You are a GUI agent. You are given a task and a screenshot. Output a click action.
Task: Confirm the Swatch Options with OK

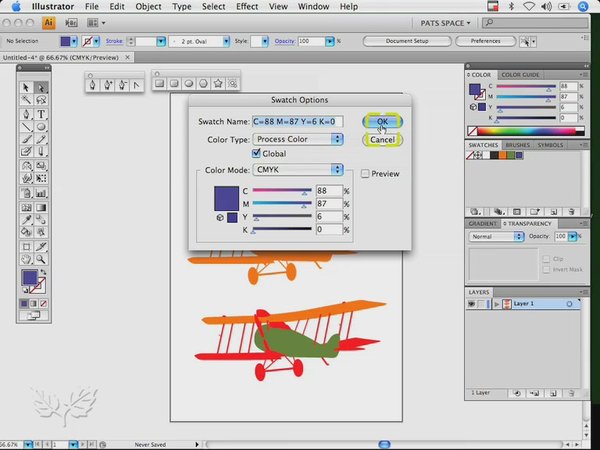tap(382, 121)
